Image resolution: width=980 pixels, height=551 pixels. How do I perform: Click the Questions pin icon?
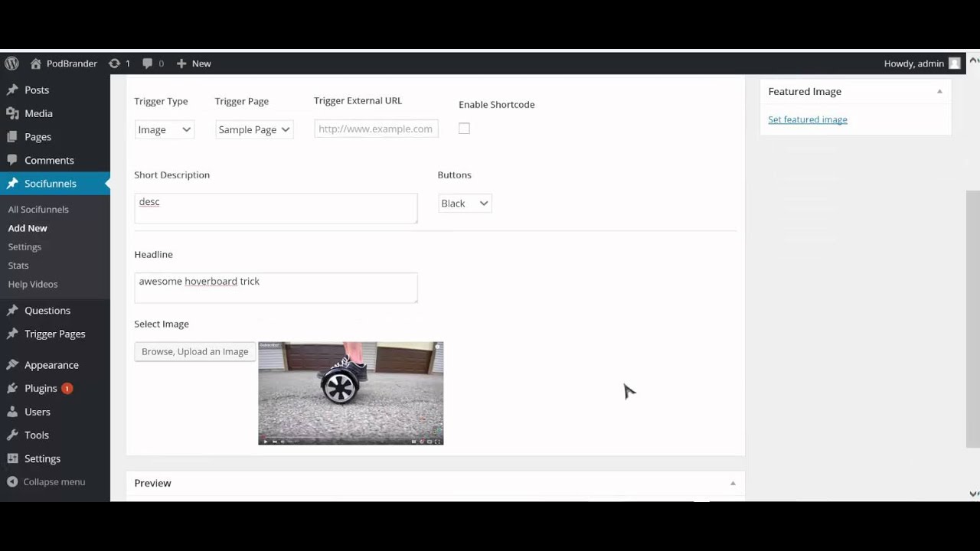(x=12, y=311)
